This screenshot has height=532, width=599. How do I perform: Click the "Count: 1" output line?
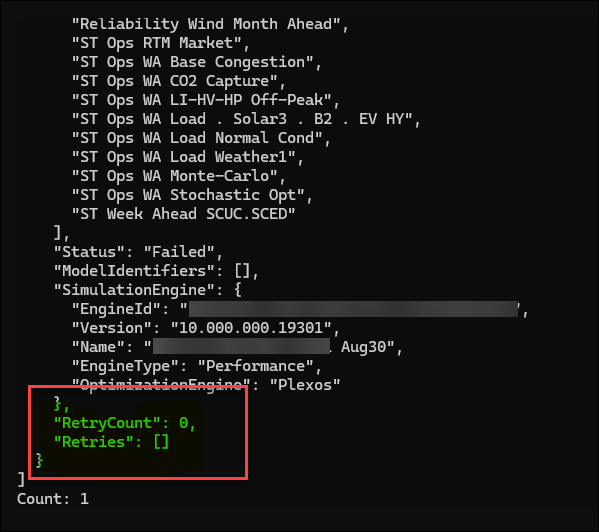(x=53, y=499)
